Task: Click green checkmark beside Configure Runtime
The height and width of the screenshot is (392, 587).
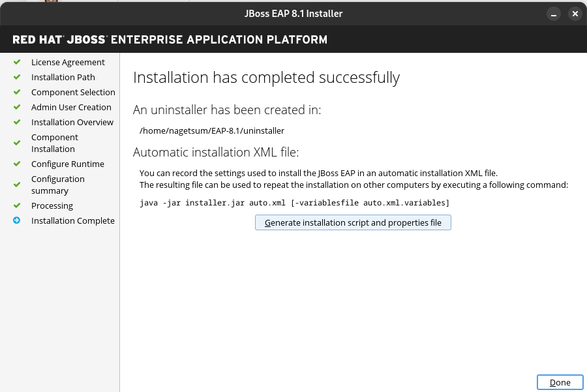Action: (x=17, y=164)
